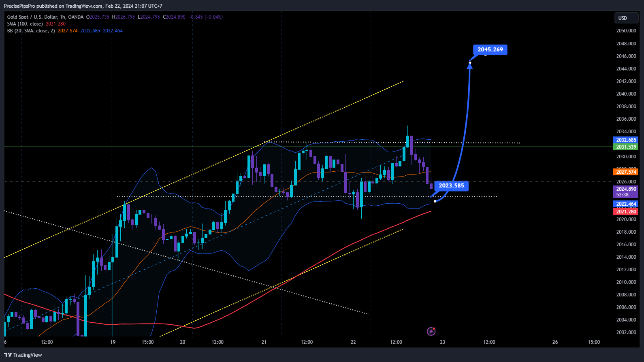
Task: Click date label 21 on time axis
Action: click(x=264, y=342)
